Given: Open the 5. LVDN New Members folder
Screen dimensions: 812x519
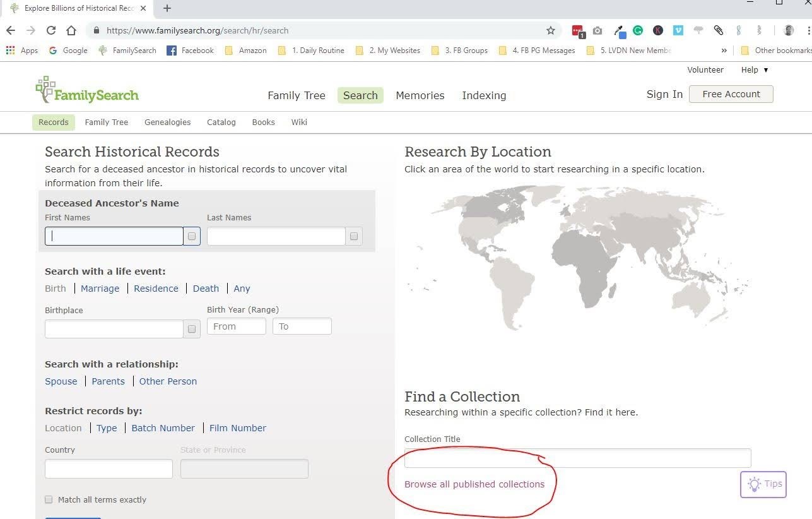Looking at the screenshot, I should [x=630, y=51].
